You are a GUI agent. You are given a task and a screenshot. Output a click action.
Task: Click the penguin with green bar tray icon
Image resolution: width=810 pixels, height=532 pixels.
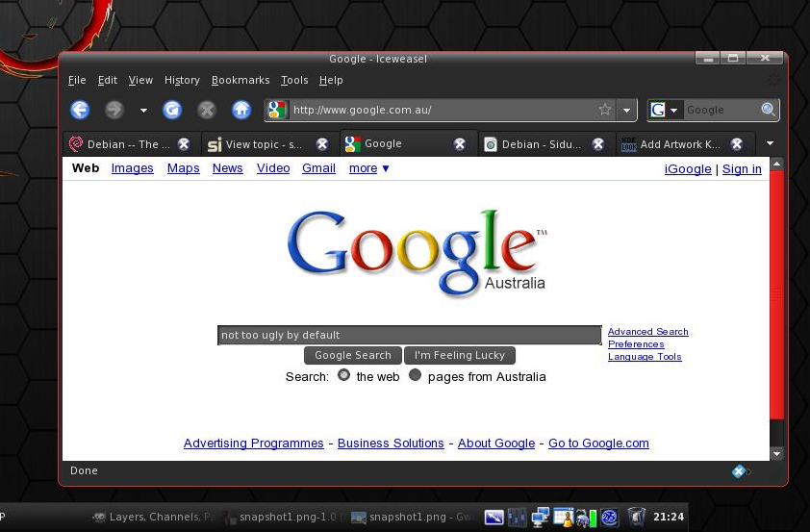(586, 517)
